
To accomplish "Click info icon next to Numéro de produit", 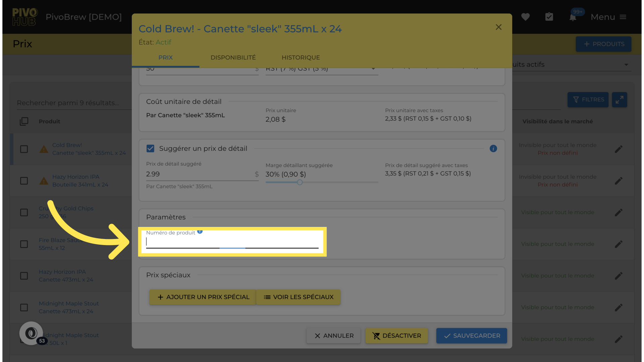I will pos(200,232).
